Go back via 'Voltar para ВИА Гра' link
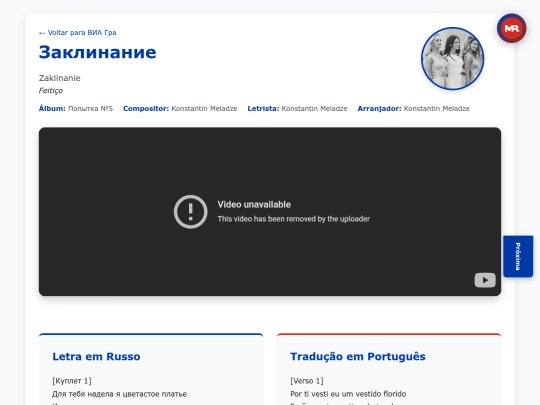540x405 pixels. coord(77,33)
